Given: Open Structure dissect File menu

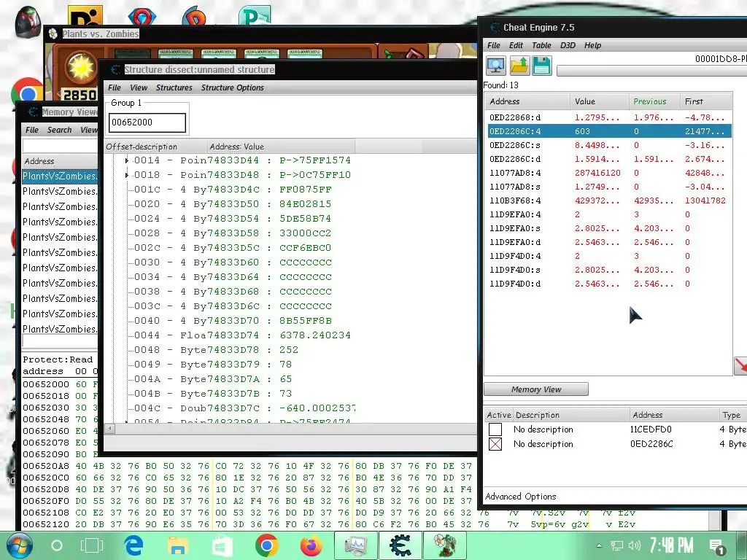Looking at the screenshot, I should click(115, 87).
